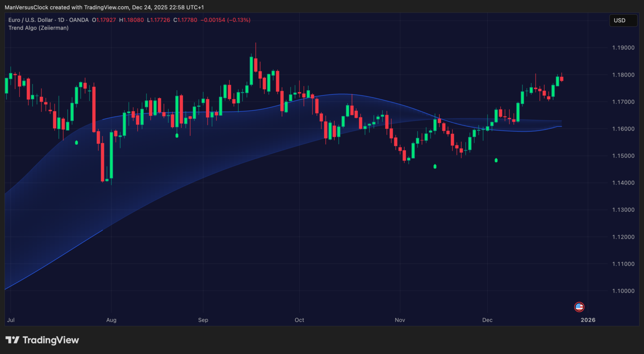The height and width of the screenshot is (354, 644).
Task: Click the TradingView wordmark text
Action: (x=52, y=340)
